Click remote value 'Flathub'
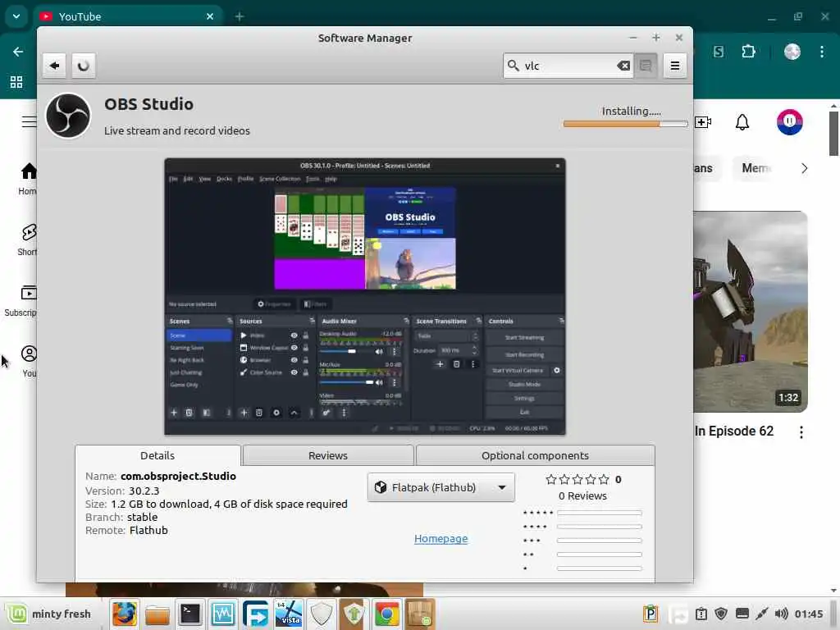The width and height of the screenshot is (840, 630). tap(149, 530)
